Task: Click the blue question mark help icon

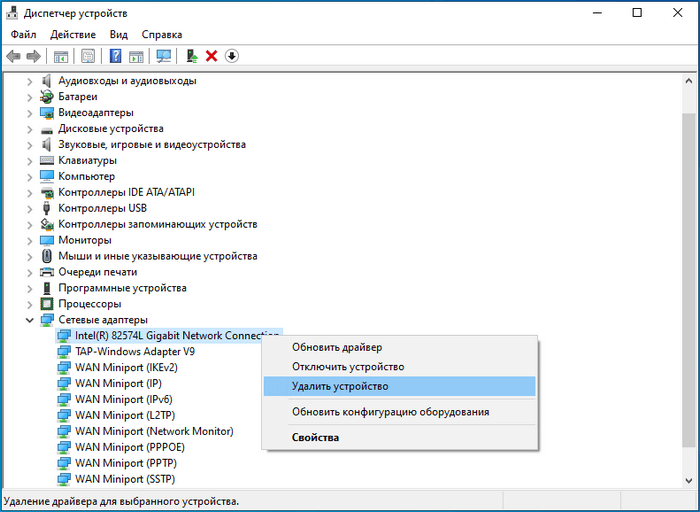Action: pos(115,56)
